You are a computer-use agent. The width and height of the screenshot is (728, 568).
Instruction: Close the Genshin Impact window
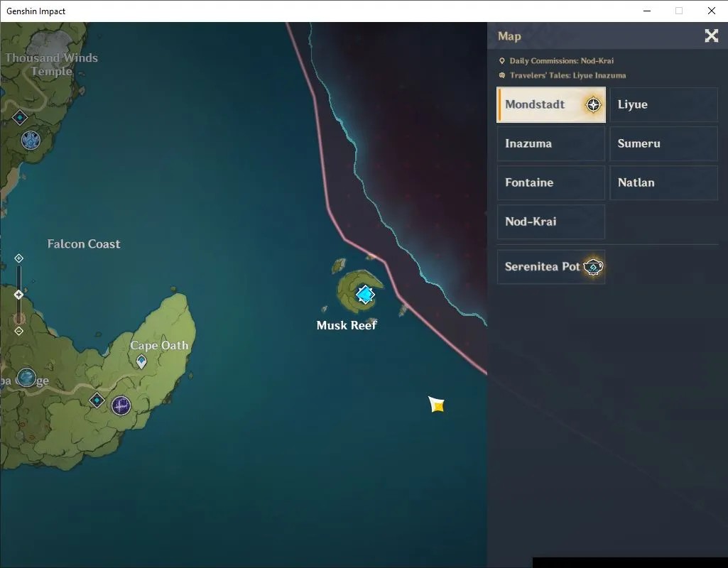click(x=711, y=11)
